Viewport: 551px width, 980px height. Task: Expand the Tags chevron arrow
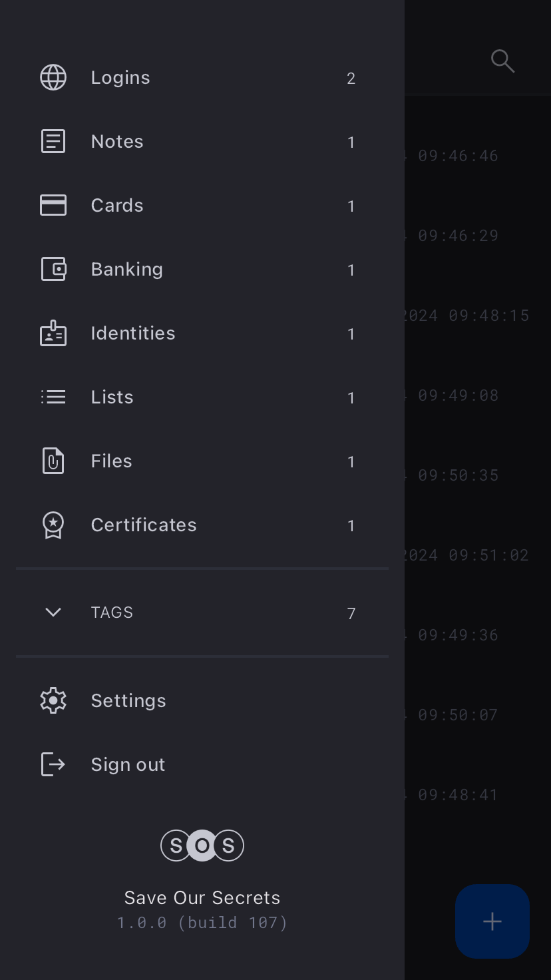coord(53,612)
